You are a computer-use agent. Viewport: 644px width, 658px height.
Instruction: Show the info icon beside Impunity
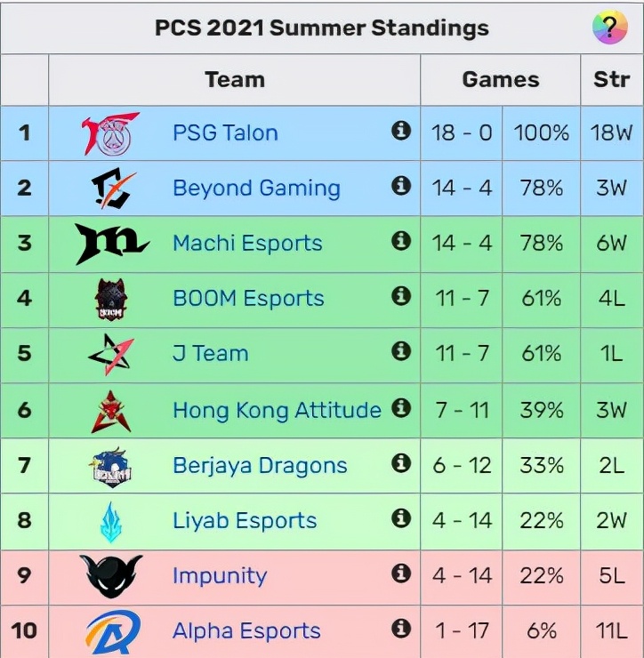pyautogui.click(x=401, y=573)
